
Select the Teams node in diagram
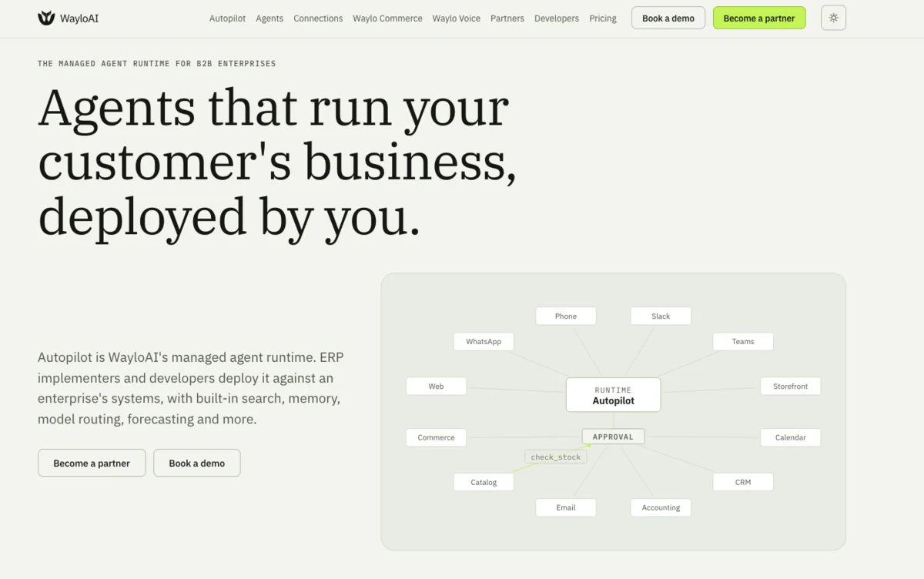743,341
